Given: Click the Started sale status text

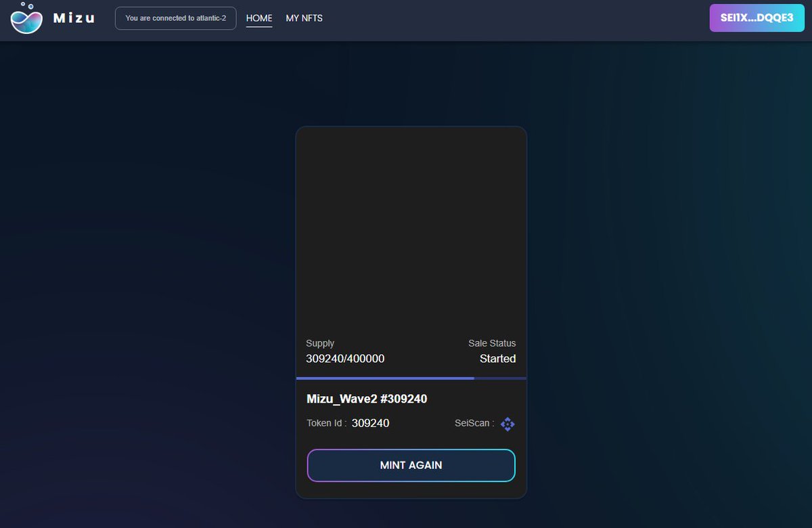Looking at the screenshot, I should (x=498, y=359).
